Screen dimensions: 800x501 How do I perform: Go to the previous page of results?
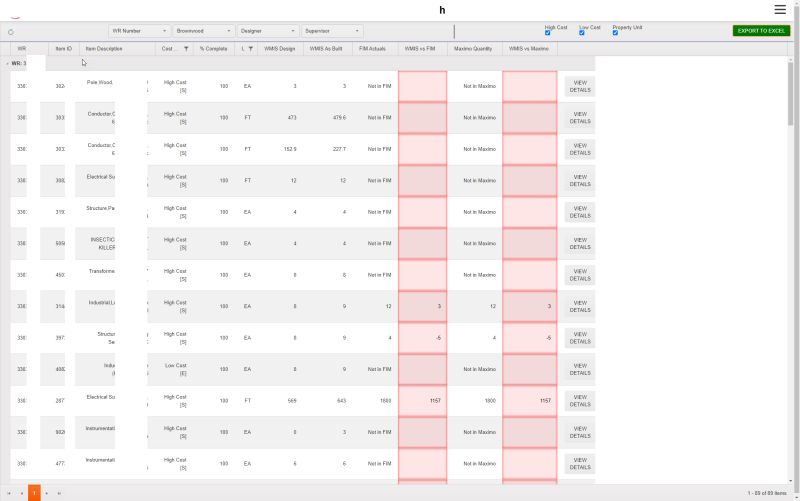pyautogui.click(x=21, y=493)
